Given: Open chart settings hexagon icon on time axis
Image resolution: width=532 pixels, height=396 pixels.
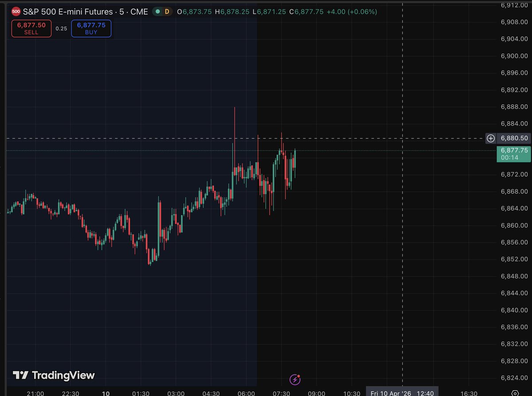Looking at the screenshot, I should click(515, 393).
